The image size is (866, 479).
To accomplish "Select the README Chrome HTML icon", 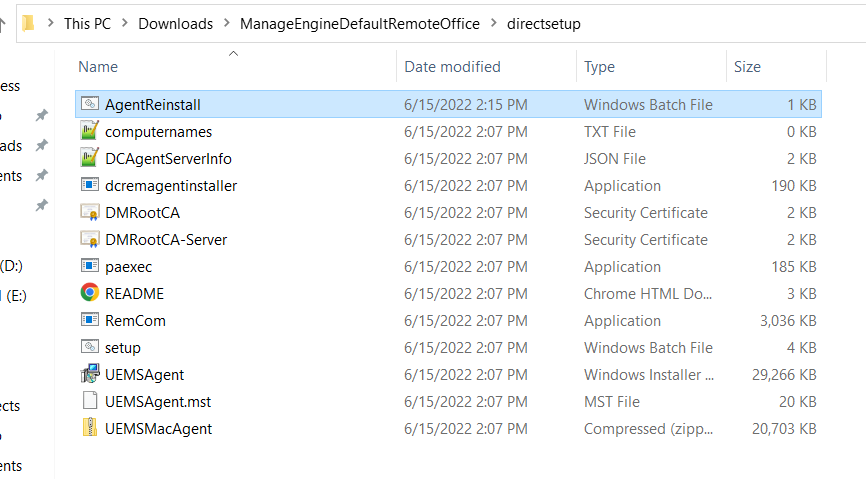I will (90, 293).
